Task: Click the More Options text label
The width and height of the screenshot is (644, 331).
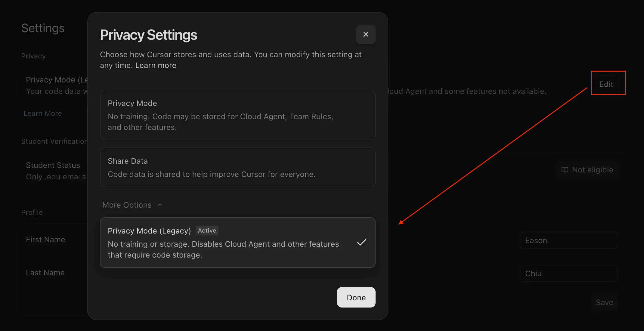Action: pyautogui.click(x=127, y=205)
